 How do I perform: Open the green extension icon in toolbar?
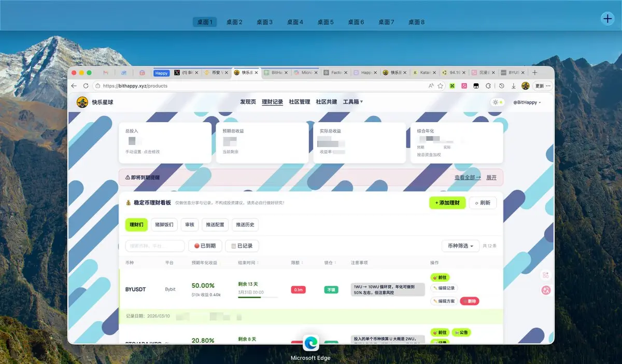point(453,86)
